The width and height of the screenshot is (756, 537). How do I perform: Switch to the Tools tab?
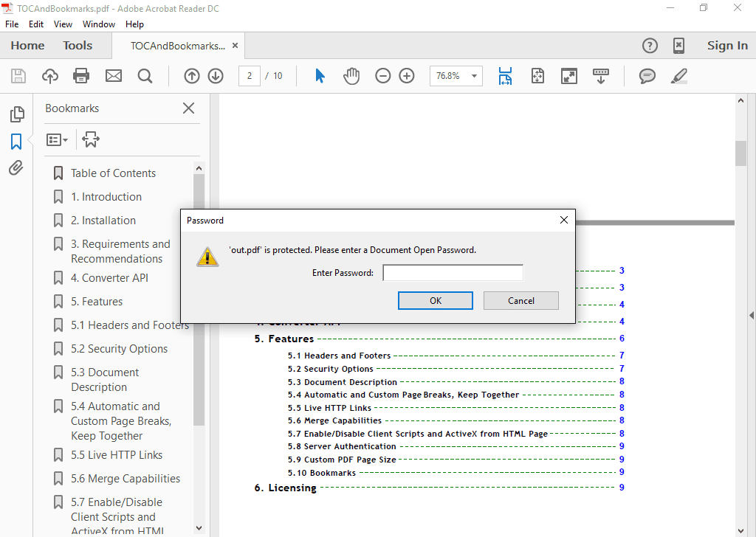coord(78,46)
